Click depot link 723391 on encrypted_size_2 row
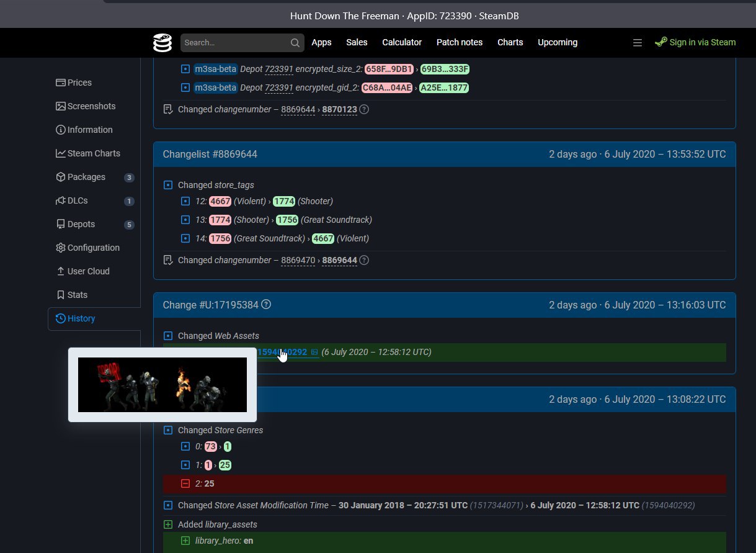Screen dimensions: 756x553 point(278,69)
